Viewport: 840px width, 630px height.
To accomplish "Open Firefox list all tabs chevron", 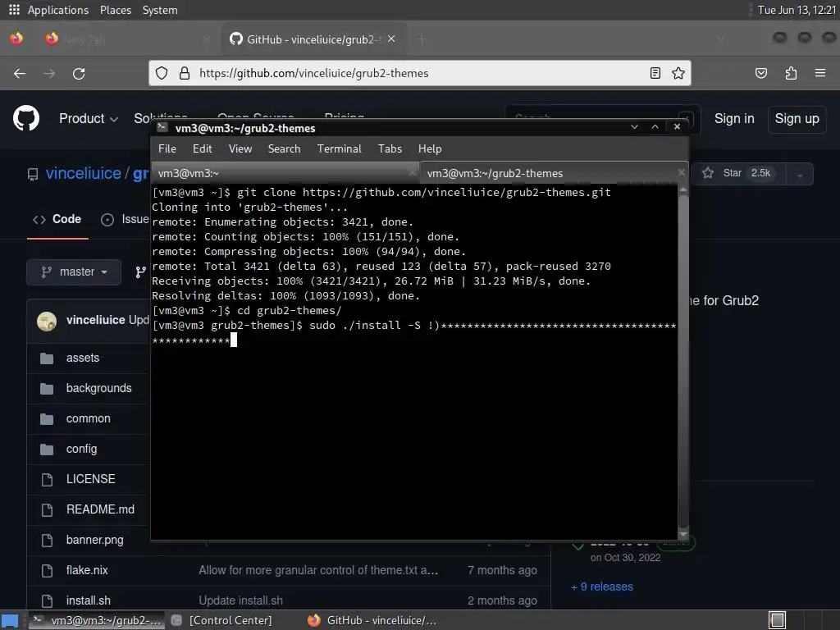I will point(721,39).
